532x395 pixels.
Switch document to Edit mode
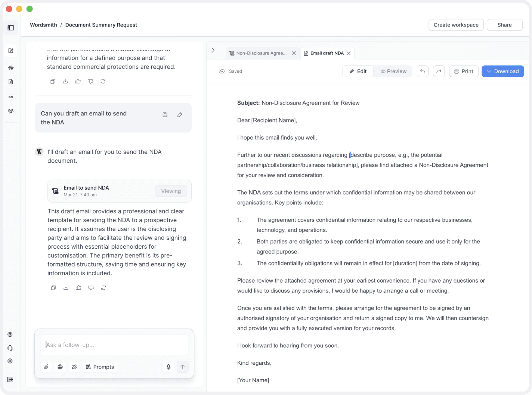point(358,71)
